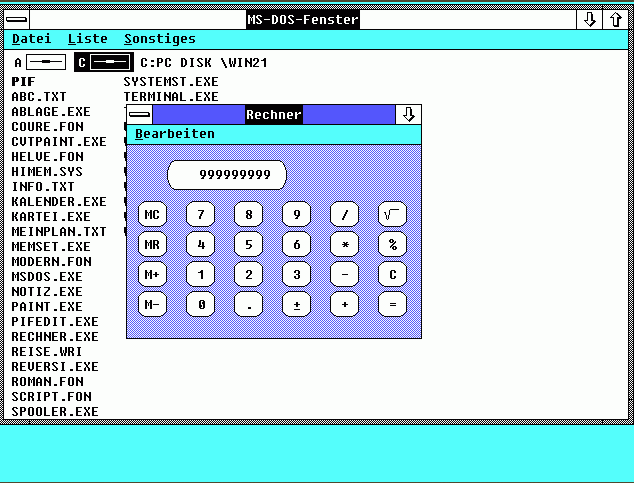Select PAINT.EXE in file list
The image size is (634, 483).
(47, 306)
